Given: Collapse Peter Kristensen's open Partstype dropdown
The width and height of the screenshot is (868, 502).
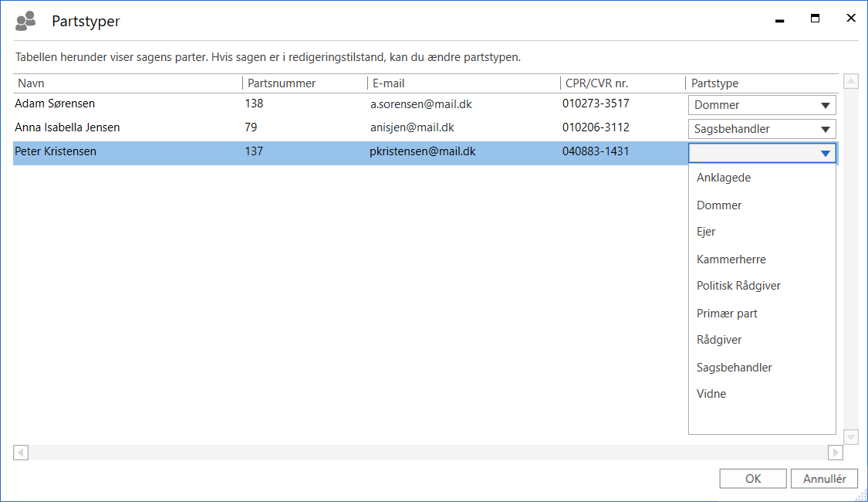Looking at the screenshot, I should [x=825, y=154].
